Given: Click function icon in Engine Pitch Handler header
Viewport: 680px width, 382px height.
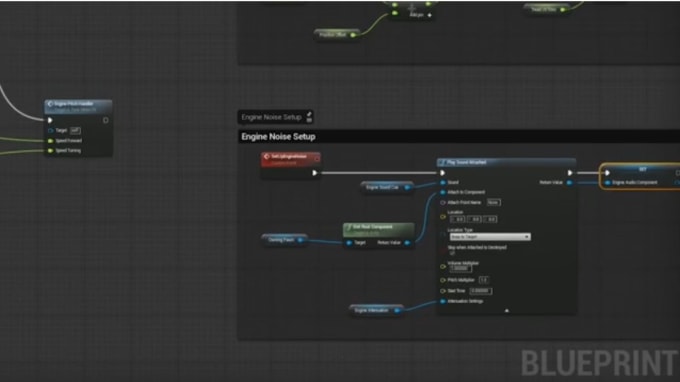Looking at the screenshot, I should coord(50,104).
